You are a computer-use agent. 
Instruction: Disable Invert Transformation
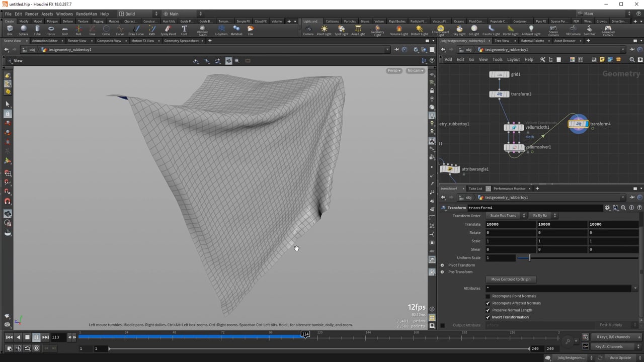pyautogui.click(x=488, y=317)
